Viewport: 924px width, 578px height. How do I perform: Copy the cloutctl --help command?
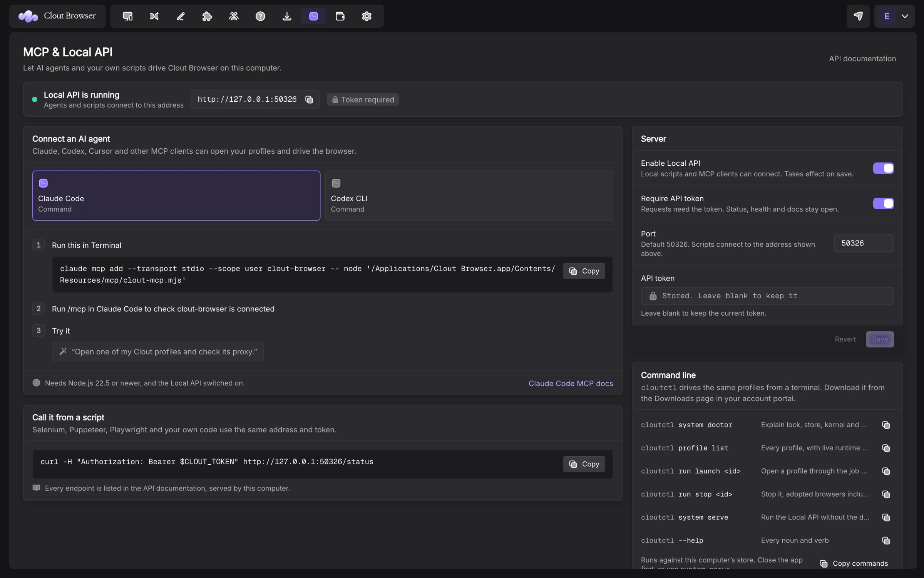pyautogui.click(x=886, y=541)
